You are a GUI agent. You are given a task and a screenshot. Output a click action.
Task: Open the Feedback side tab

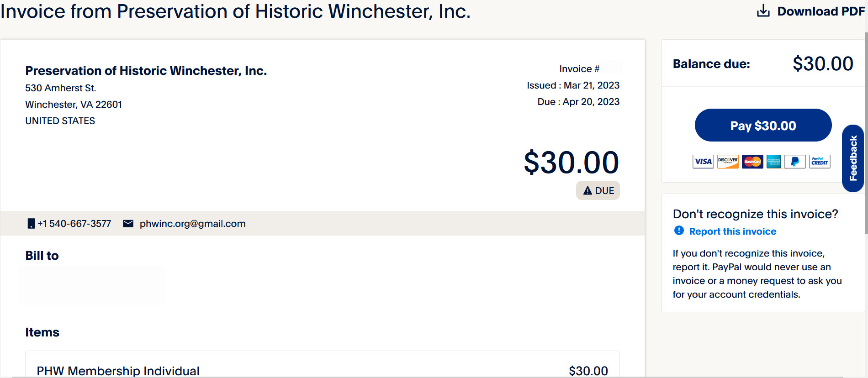pos(852,158)
